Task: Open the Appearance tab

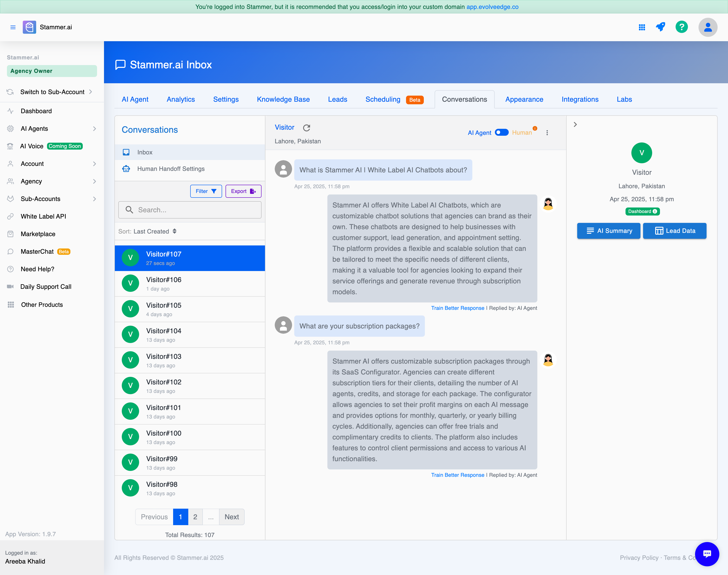Action: [x=524, y=99]
